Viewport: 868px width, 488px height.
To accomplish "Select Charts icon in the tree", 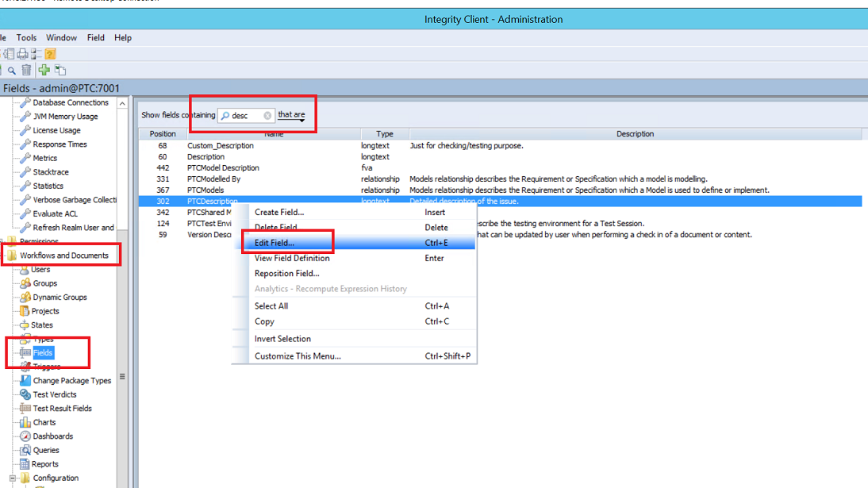I will coord(25,422).
